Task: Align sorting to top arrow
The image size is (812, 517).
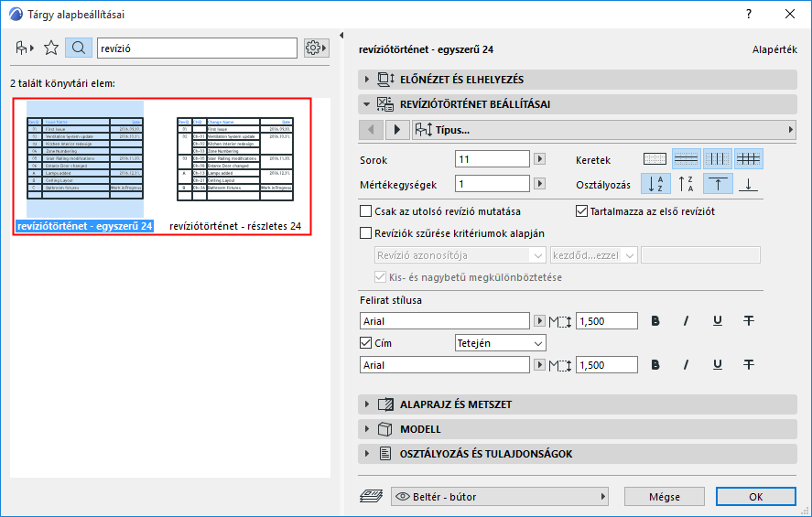Action: [717, 184]
